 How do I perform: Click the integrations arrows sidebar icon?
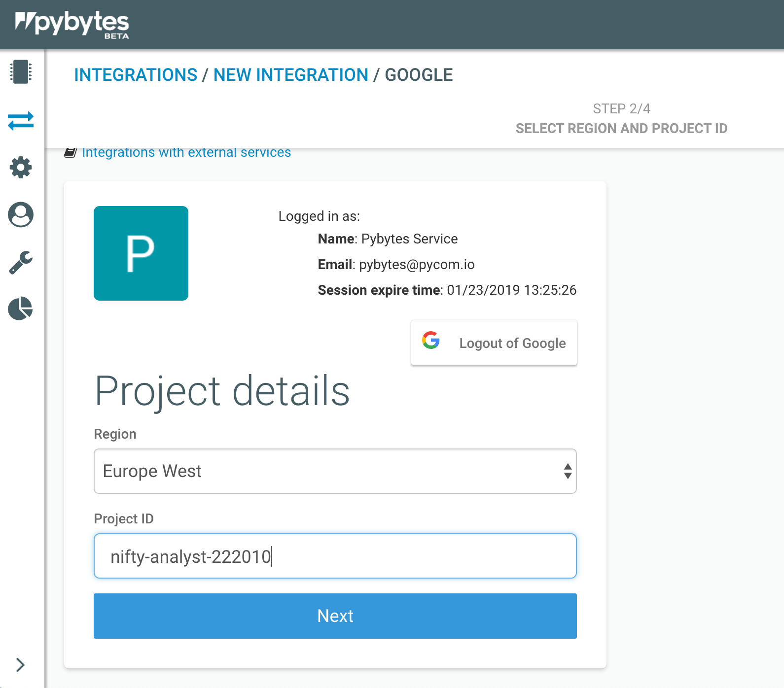coord(21,120)
